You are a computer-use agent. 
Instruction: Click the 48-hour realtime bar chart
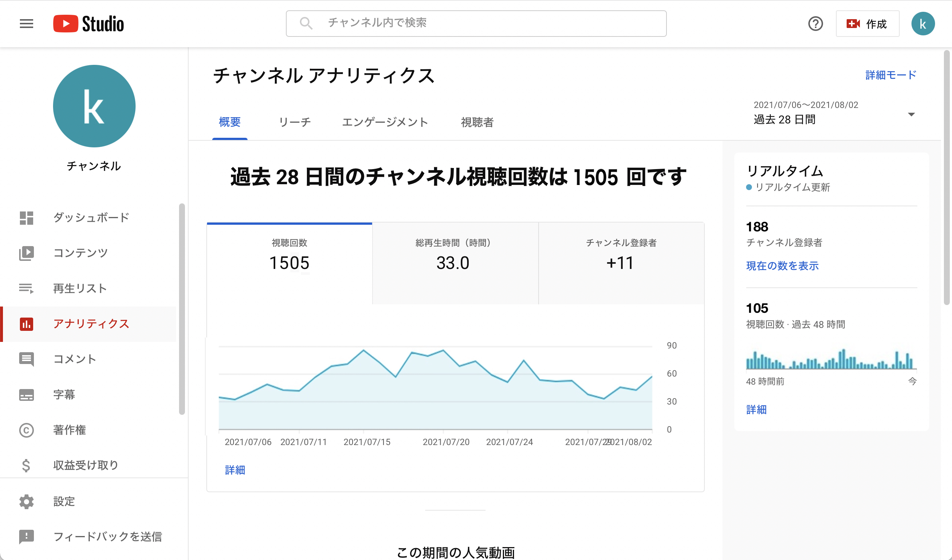tap(831, 358)
